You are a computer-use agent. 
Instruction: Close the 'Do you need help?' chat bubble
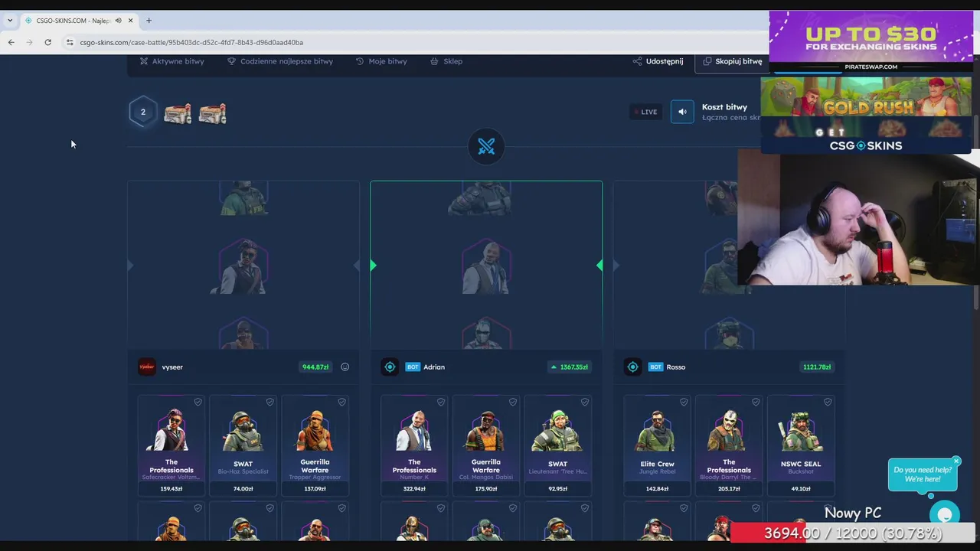[x=956, y=461]
